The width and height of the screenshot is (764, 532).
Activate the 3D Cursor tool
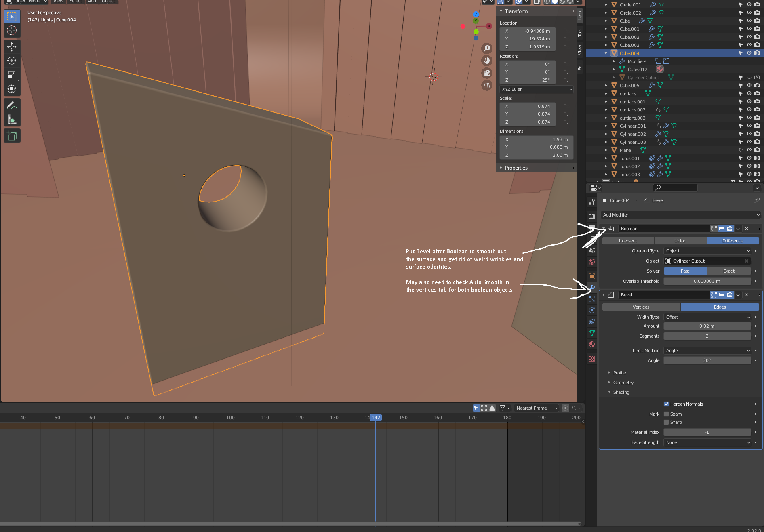coord(12,31)
